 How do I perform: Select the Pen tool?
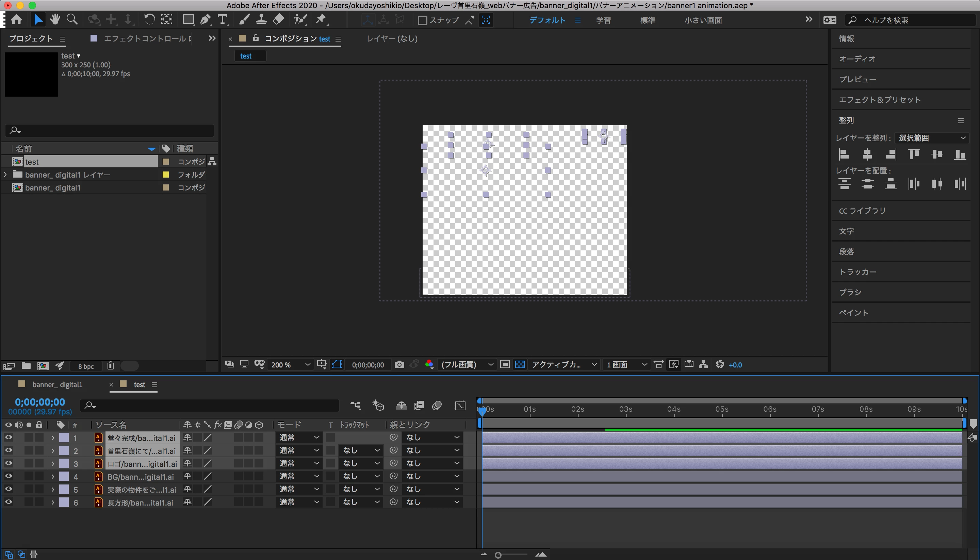click(206, 19)
